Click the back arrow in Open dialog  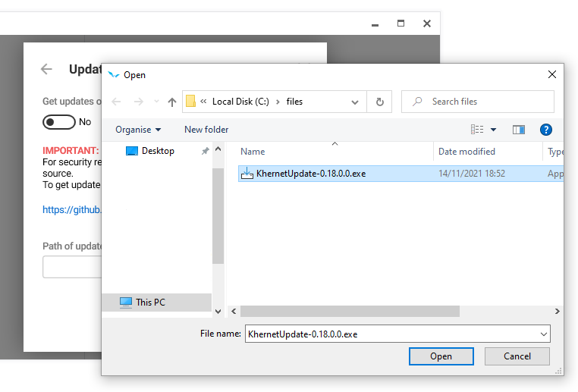[x=116, y=102]
